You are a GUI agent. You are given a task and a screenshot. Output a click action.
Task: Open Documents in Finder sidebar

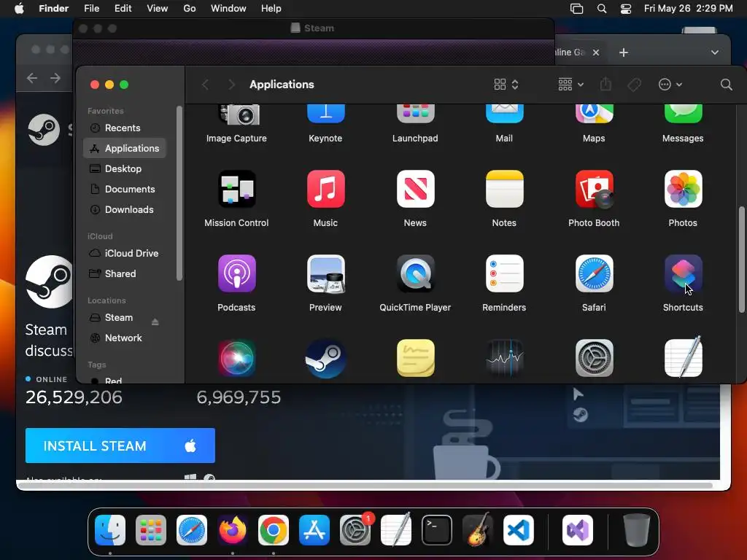tap(124, 190)
